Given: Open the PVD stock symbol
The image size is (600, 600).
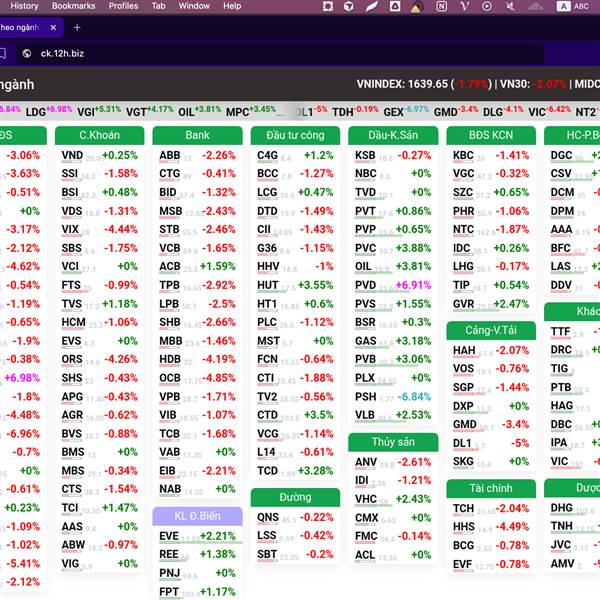Looking at the screenshot, I should 365,285.
